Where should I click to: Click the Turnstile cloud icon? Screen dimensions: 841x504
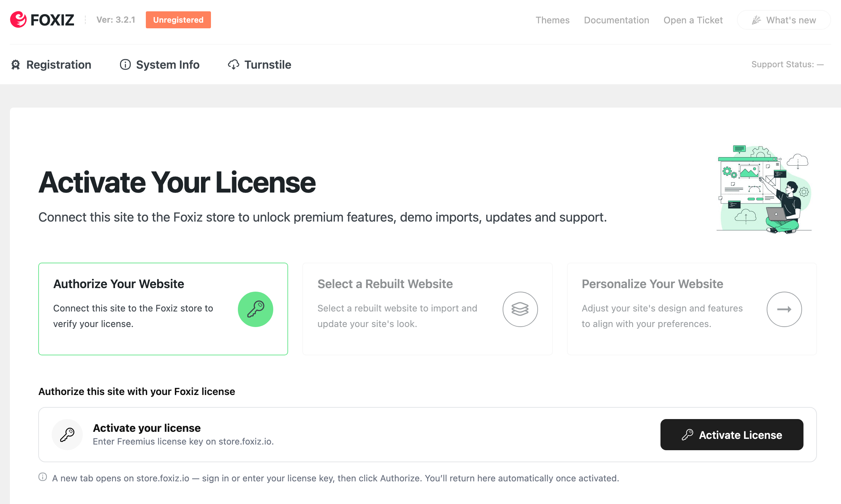pos(234,64)
